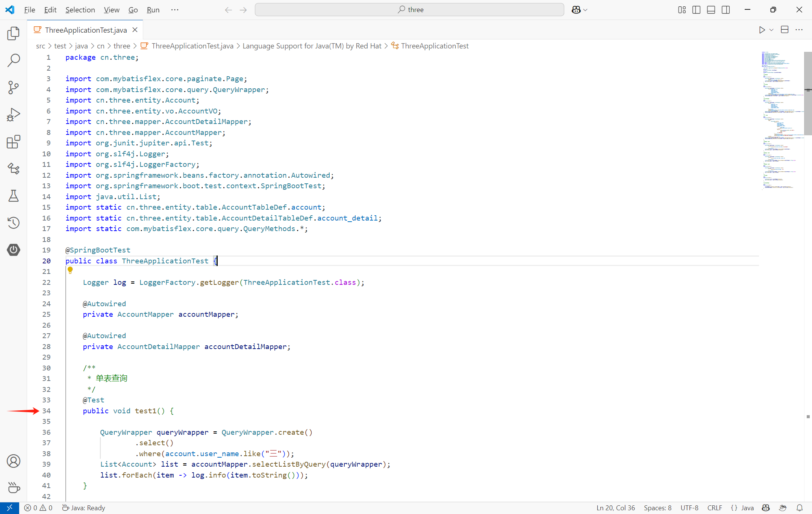Screen dimensions: 812x514
Task: Open the Copilot dropdown chevron in title bar
Action: point(585,10)
